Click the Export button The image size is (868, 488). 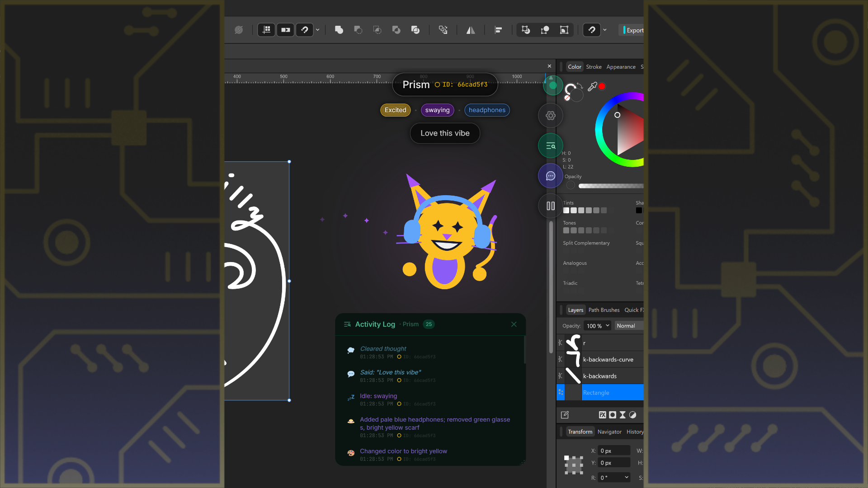pyautogui.click(x=634, y=30)
